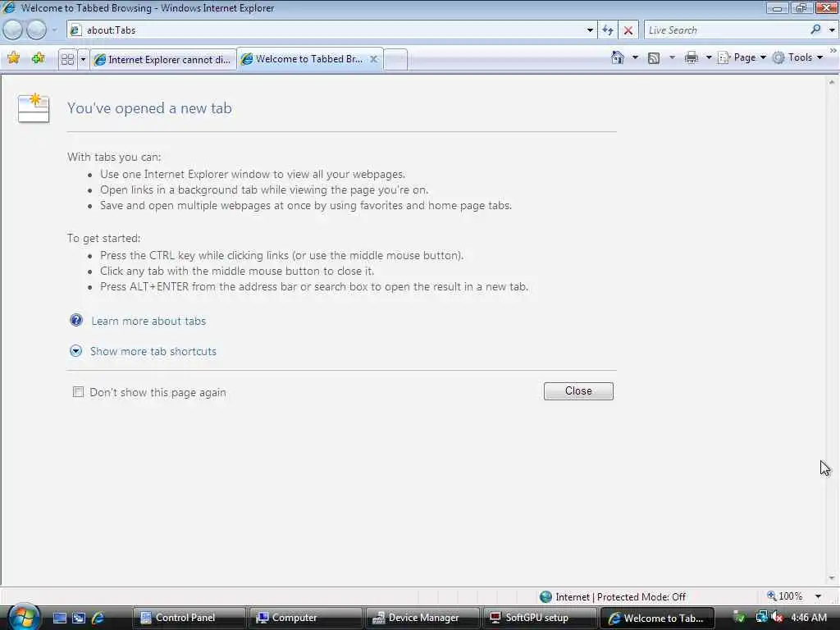This screenshot has width=840, height=630.
Task: Switch to Computer taskbar button
Action: 306,618
